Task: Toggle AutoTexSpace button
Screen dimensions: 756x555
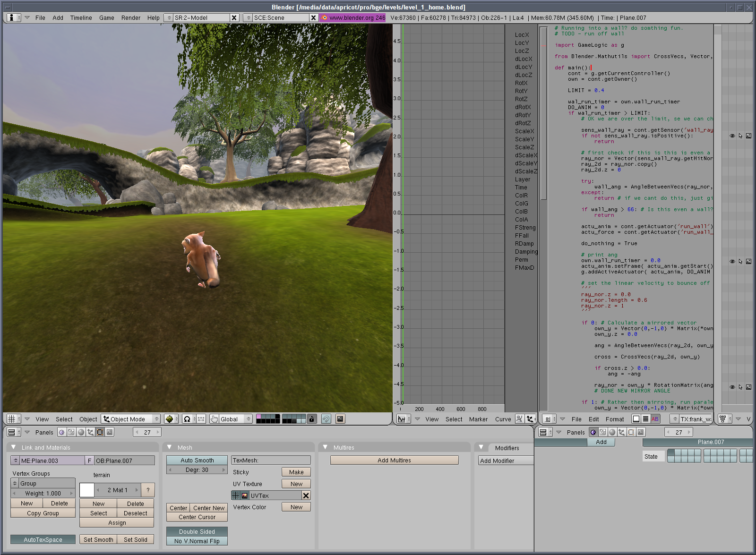Action: (x=43, y=539)
